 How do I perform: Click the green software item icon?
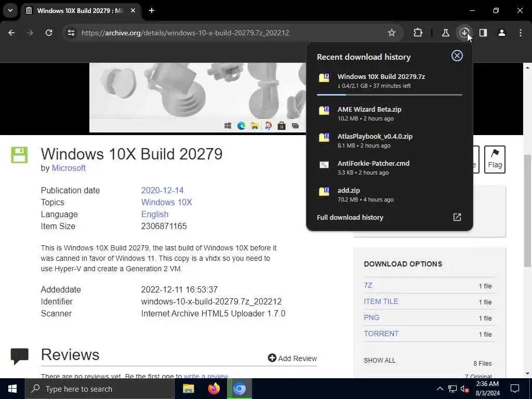point(19,155)
